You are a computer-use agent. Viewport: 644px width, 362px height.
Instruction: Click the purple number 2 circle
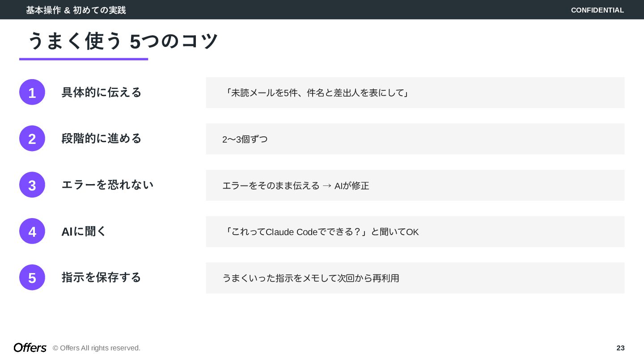point(32,139)
